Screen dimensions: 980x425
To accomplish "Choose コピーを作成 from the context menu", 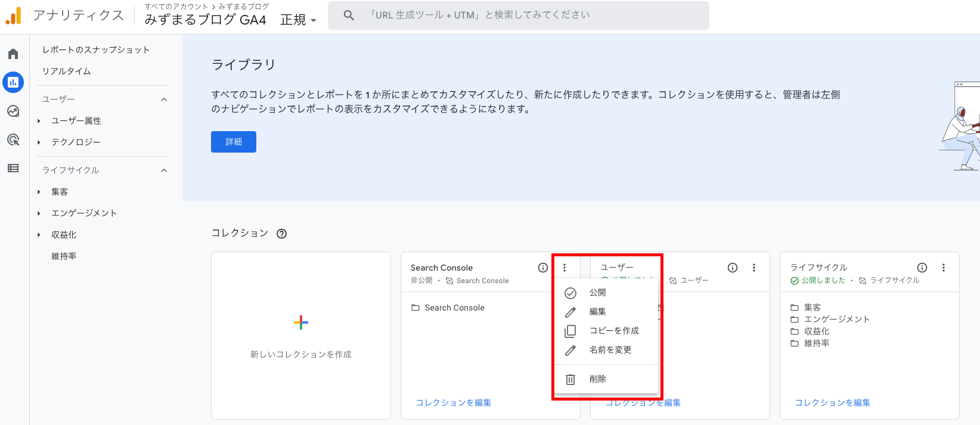I will pyautogui.click(x=606, y=331).
